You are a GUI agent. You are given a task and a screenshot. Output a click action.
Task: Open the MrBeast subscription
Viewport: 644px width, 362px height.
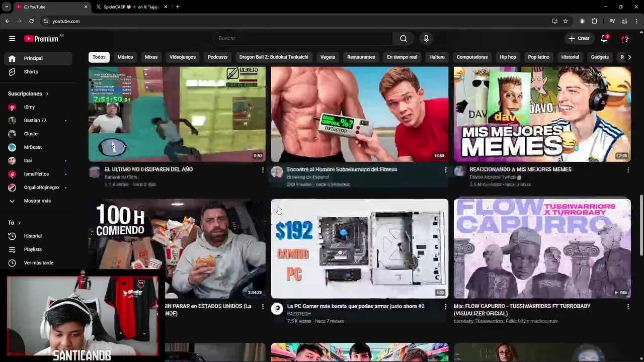click(38, 147)
